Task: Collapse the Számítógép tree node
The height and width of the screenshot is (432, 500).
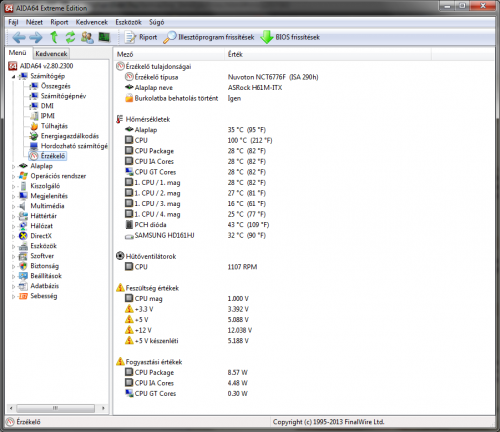Action: pos(13,76)
